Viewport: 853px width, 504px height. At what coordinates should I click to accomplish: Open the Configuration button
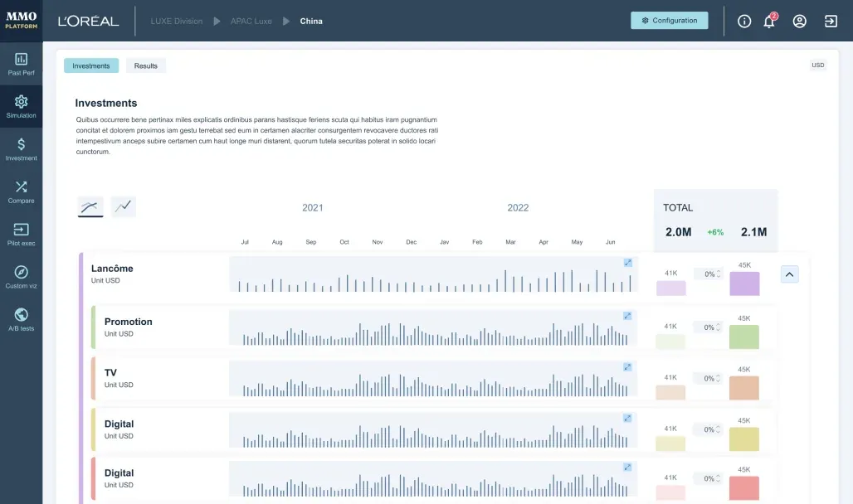pos(669,21)
